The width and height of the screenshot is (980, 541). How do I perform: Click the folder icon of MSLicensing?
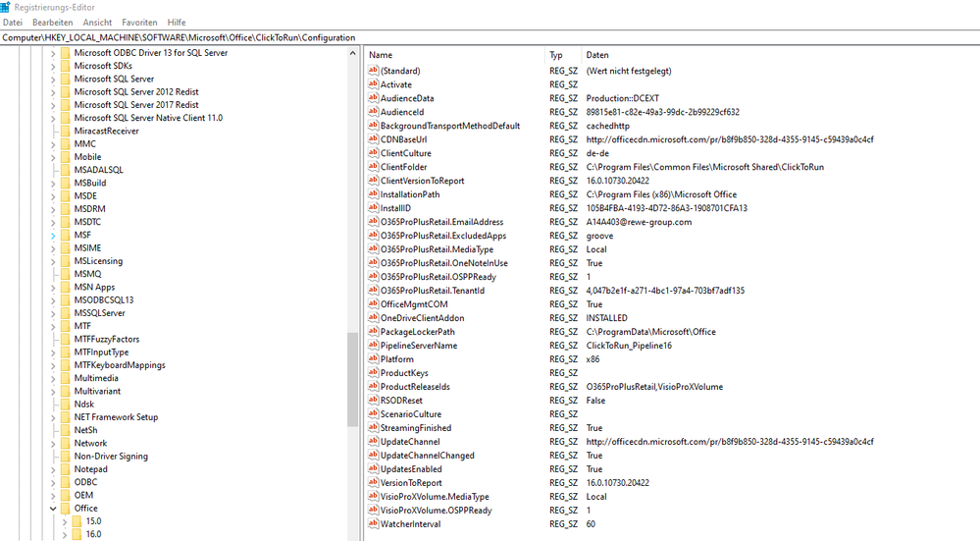(x=65, y=261)
